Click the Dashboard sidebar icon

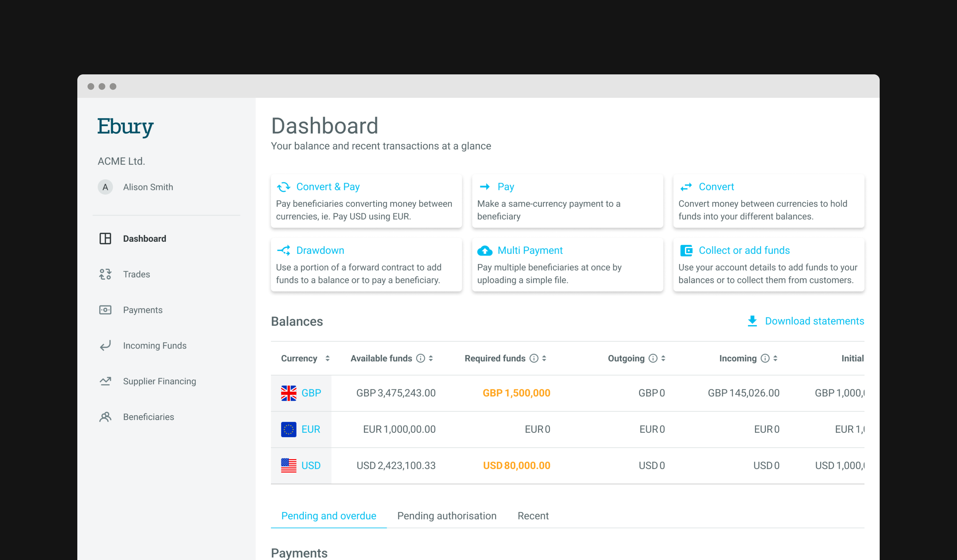click(105, 238)
